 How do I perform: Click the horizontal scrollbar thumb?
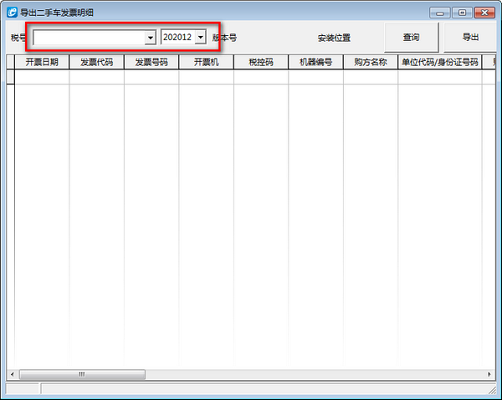pos(82,374)
